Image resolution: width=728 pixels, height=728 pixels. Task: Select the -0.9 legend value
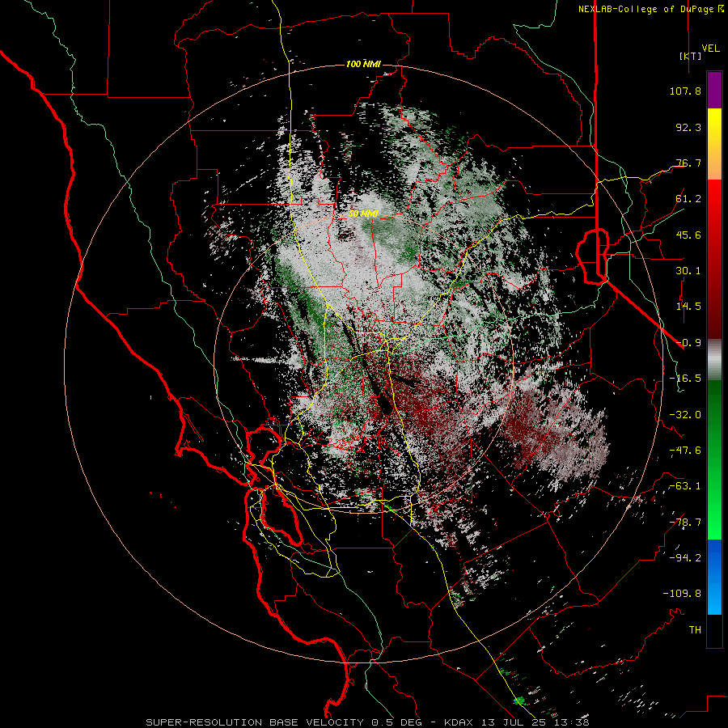pyautogui.click(x=688, y=343)
